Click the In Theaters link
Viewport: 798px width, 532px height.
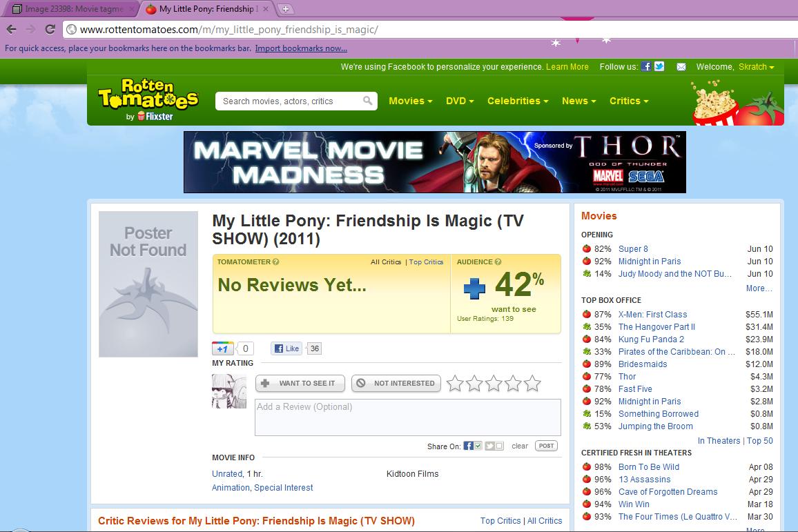tap(719, 440)
